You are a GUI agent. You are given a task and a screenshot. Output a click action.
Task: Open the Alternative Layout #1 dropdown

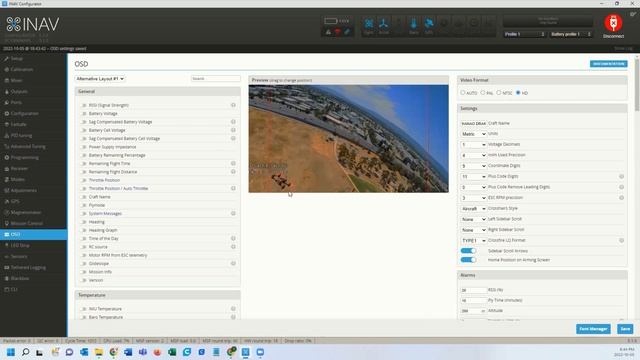click(100, 78)
